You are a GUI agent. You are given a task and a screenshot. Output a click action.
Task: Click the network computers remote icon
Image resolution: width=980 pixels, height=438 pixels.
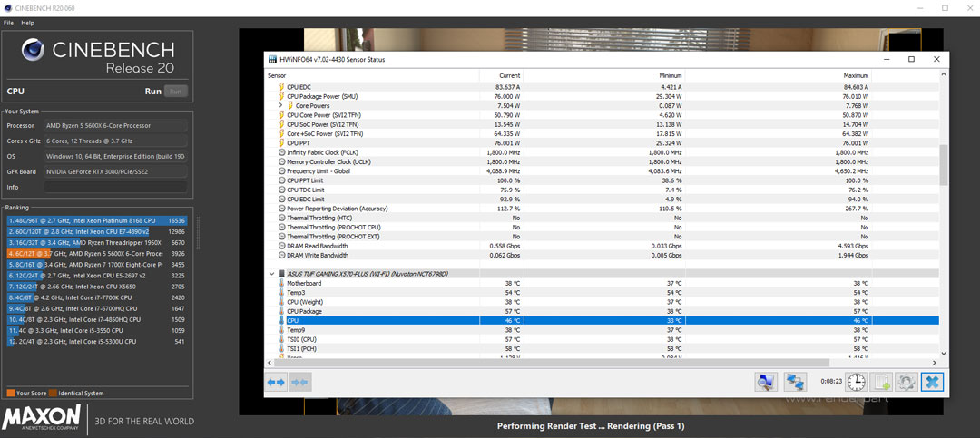(x=797, y=381)
